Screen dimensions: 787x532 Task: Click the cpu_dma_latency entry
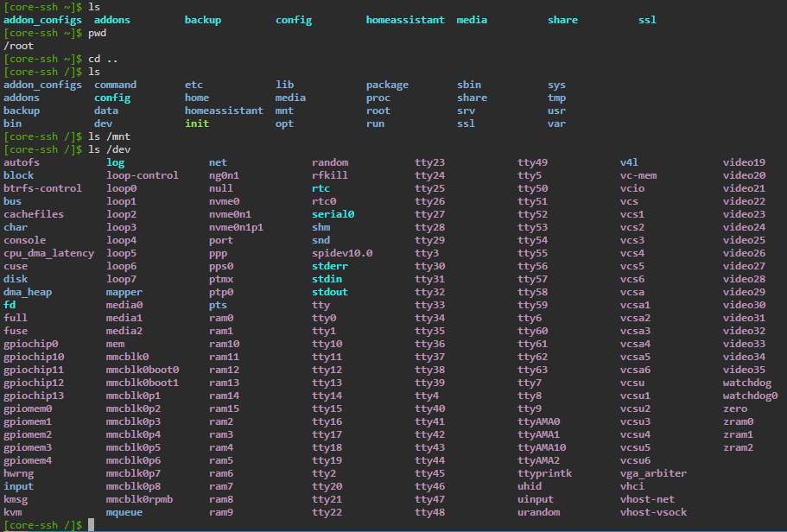pos(46,253)
